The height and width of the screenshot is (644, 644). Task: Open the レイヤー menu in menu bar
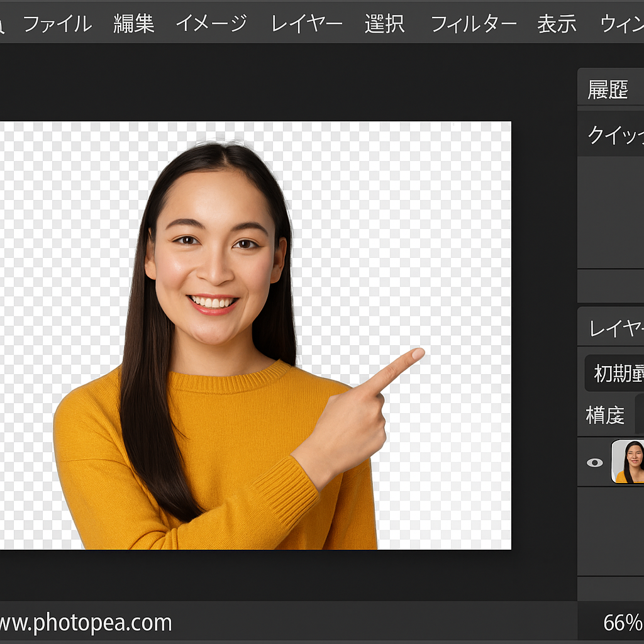click(307, 24)
